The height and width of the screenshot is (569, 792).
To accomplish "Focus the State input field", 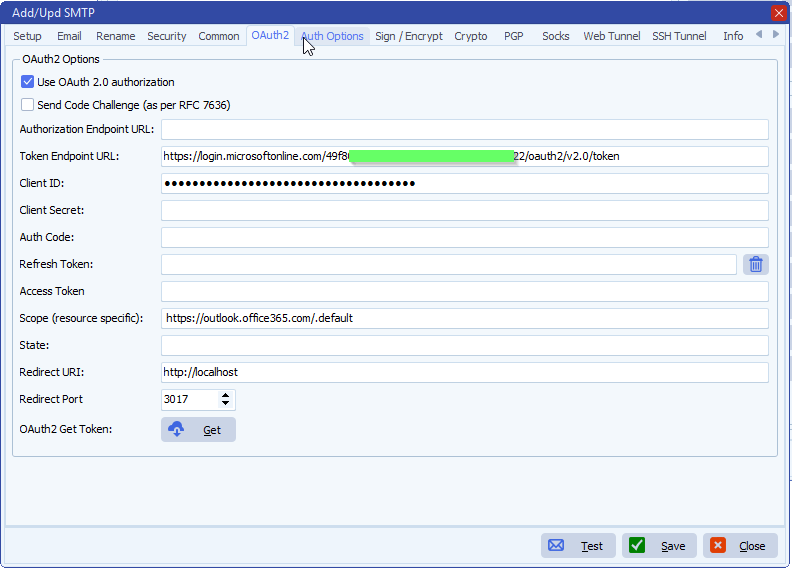I will (465, 346).
